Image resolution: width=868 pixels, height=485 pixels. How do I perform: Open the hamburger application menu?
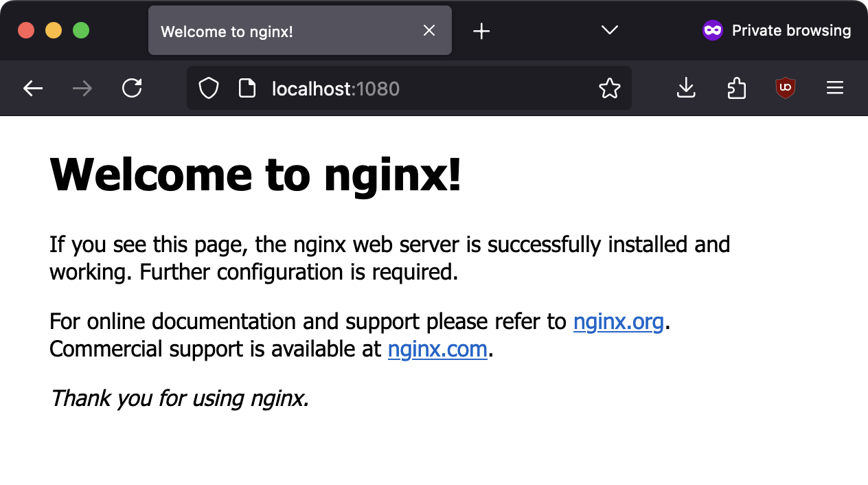[x=834, y=89]
